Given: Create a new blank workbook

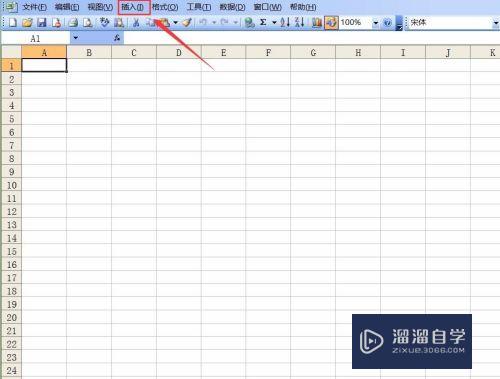Looking at the screenshot, I should (x=12, y=23).
